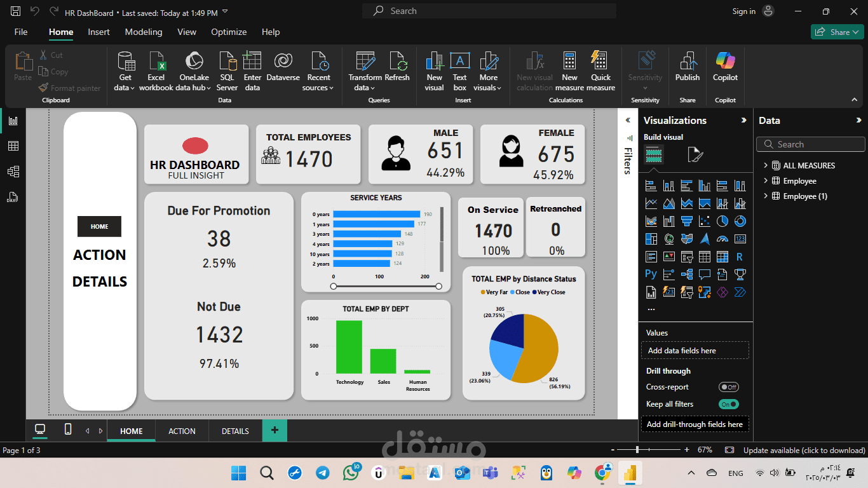This screenshot has width=868, height=488.
Task: Choose the SQL Server data source
Action: tap(227, 71)
